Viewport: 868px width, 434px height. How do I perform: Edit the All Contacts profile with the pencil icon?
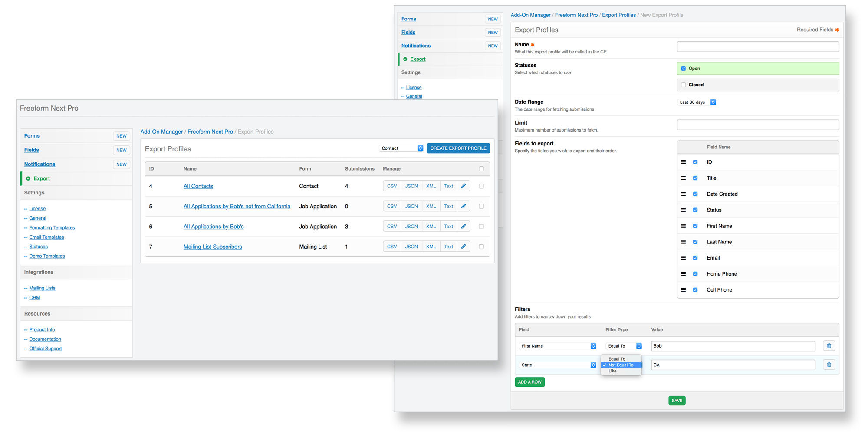click(x=464, y=186)
